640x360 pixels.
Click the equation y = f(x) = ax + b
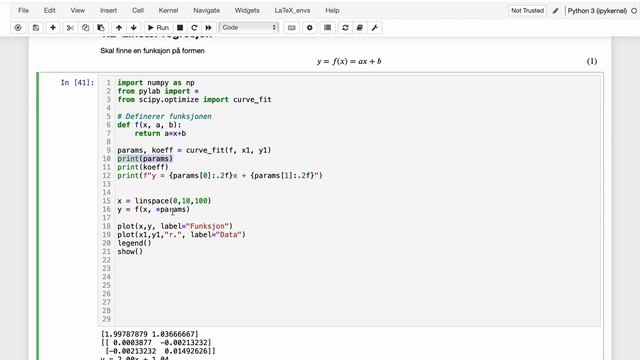(349, 61)
